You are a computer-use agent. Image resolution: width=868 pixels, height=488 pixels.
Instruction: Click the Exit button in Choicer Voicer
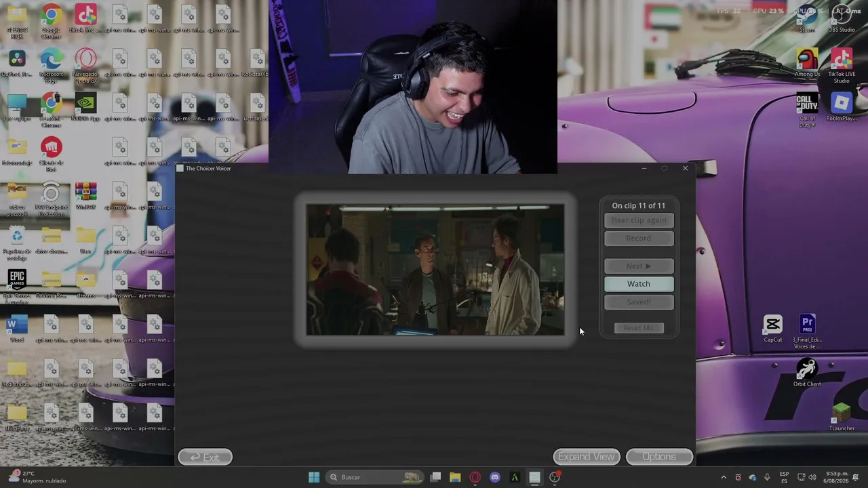[205, 457]
